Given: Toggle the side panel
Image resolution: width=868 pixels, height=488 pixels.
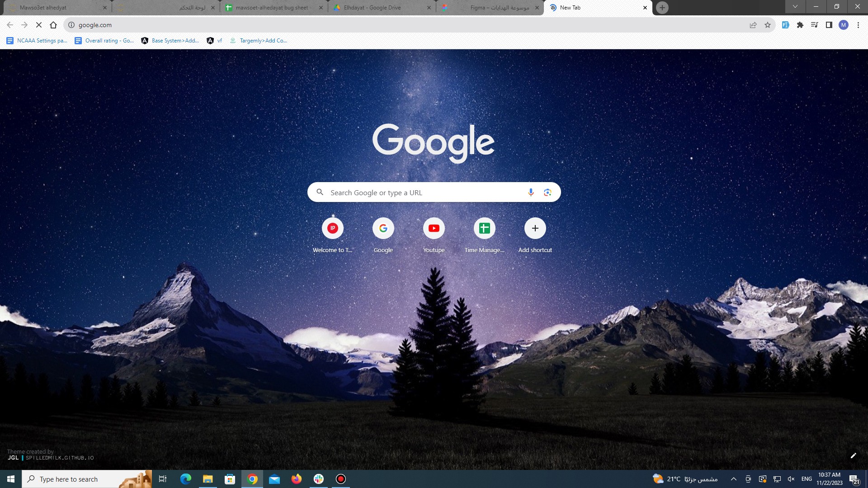Looking at the screenshot, I should (x=829, y=25).
